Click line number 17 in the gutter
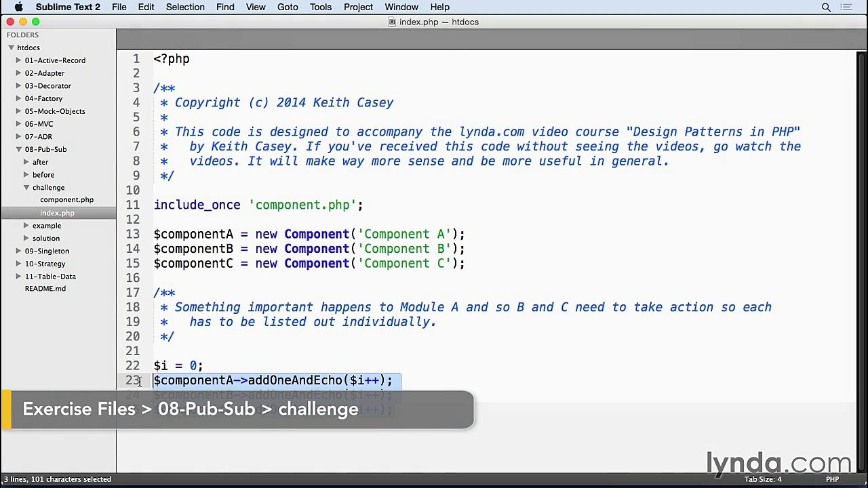 132,293
